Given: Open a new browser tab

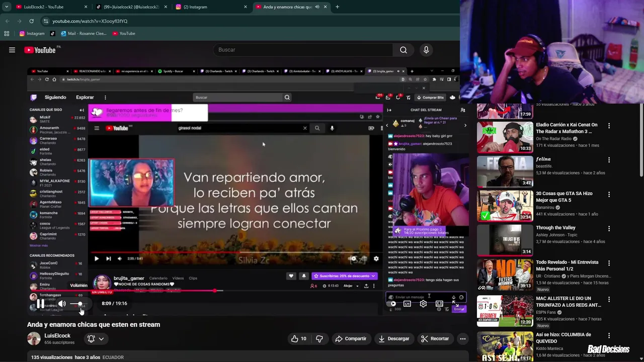Looking at the screenshot, I should click(x=337, y=7).
